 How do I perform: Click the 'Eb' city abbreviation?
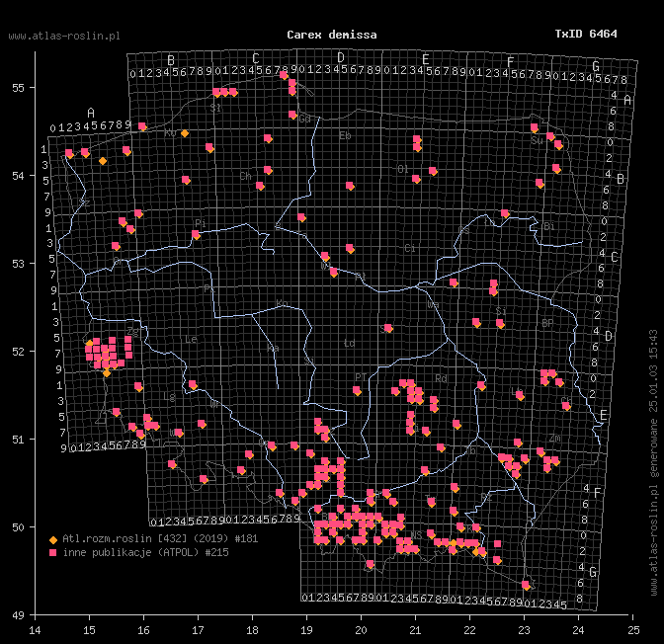tap(345, 135)
